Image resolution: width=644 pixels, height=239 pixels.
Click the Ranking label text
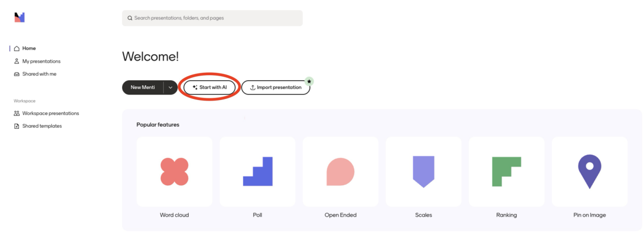pos(506,215)
